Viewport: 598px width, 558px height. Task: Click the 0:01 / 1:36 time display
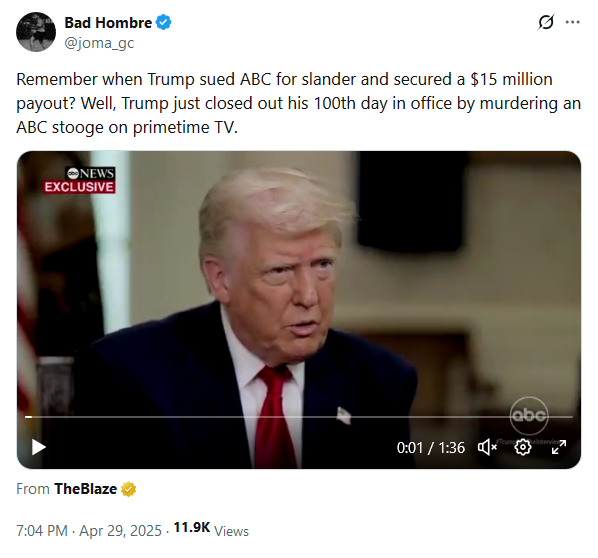(431, 447)
